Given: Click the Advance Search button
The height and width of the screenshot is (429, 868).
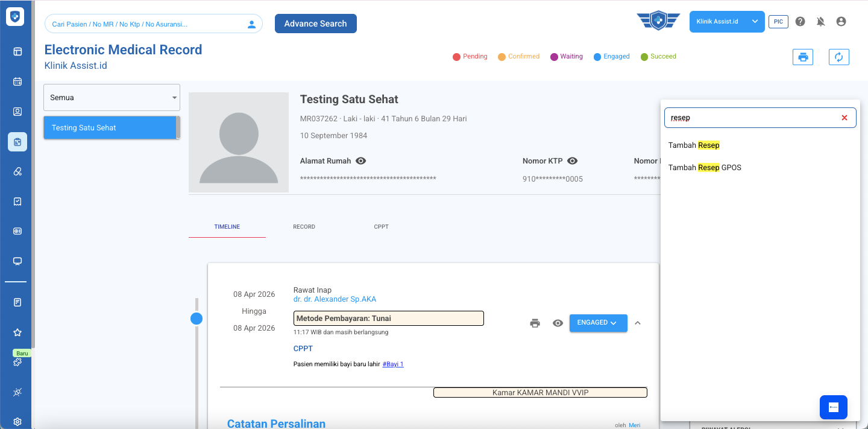Looking at the screenshot, I should pyautogui.click(x=315, y=24).
